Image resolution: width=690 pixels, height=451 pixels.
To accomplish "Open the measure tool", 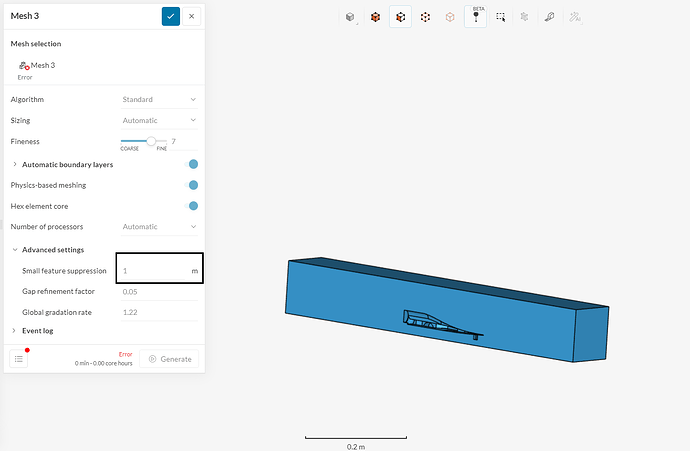I will [x=549, y=17].
